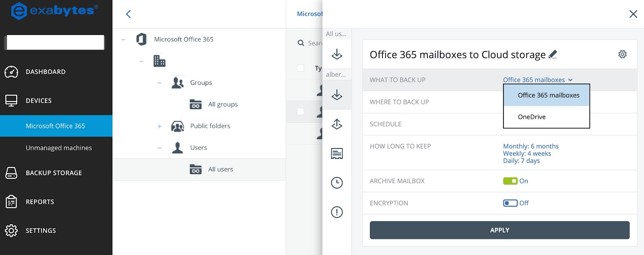Viewport: 644px width, 255px height.
Task: Click the backup icon under alber...
Action: coord(337,95)
